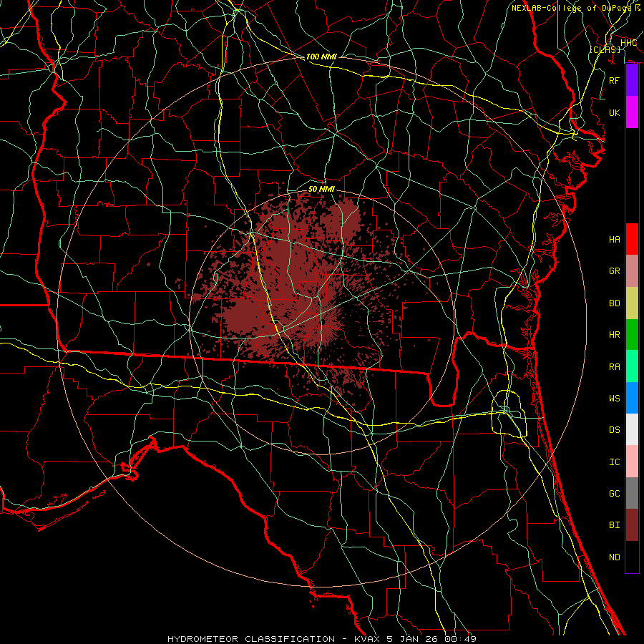
Task: Click the RA legend label
Action: tap(615, 367)
